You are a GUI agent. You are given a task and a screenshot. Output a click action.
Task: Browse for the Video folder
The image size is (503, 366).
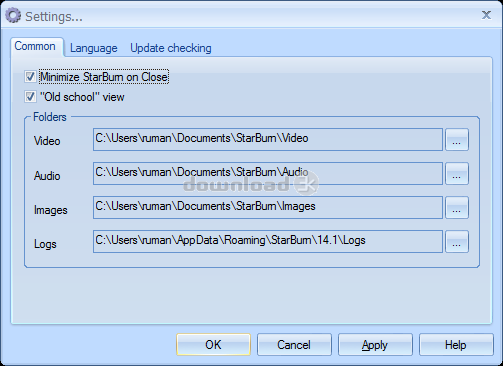[x=457, y=140]
